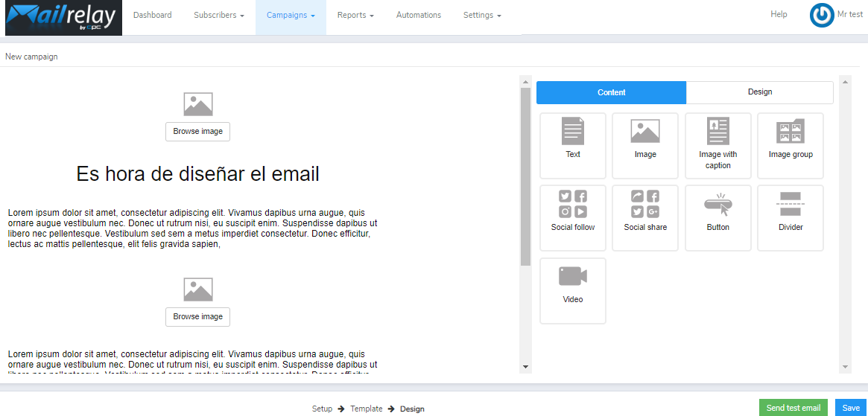The width and height of the screenshot is (868, 416).
Task: Click the second Lorem ipsum paragraph
Action: (x=193, y=362)
